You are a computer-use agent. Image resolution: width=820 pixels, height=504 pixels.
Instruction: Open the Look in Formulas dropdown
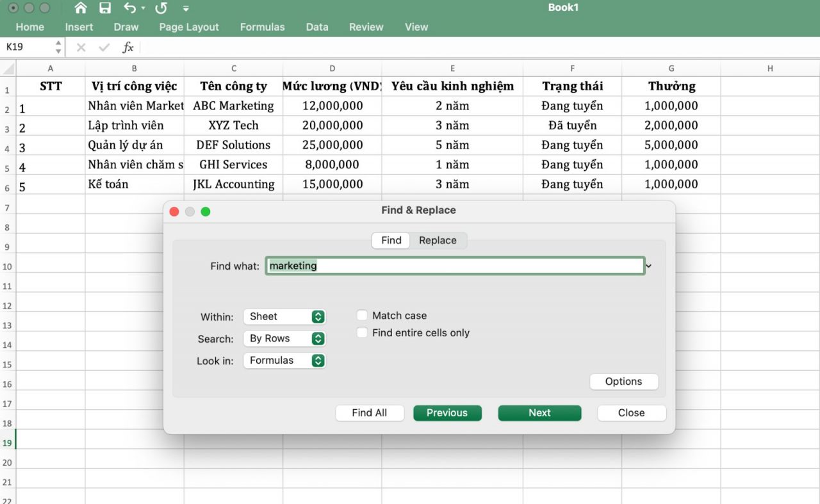pyautogui.click(x=284, y=360)
